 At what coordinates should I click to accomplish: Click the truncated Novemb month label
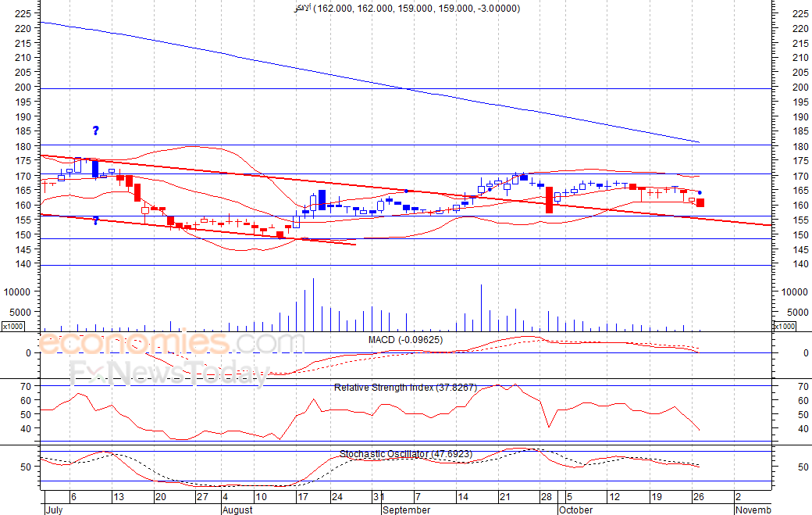tap(753, 510)
